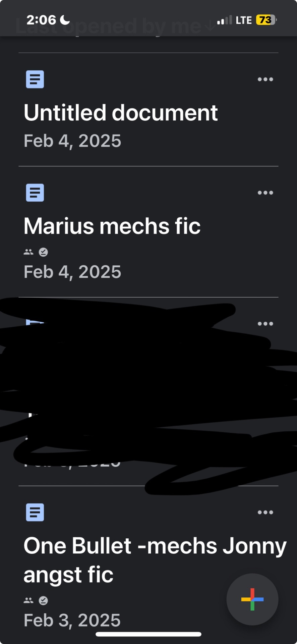Tap offline checkmark icon under Marius mechs fic
The width and height of the screenshot is (297, 644).
click(x=43, y=252)
